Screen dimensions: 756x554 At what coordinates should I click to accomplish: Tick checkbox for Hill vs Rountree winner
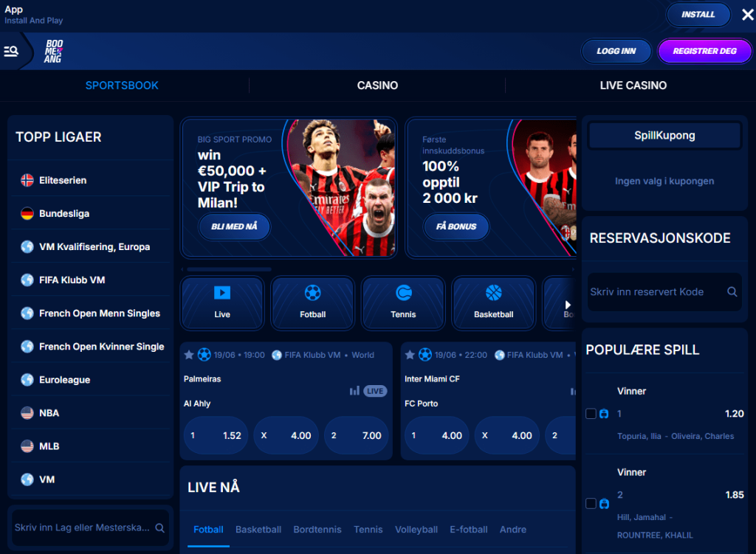point(591,504)
